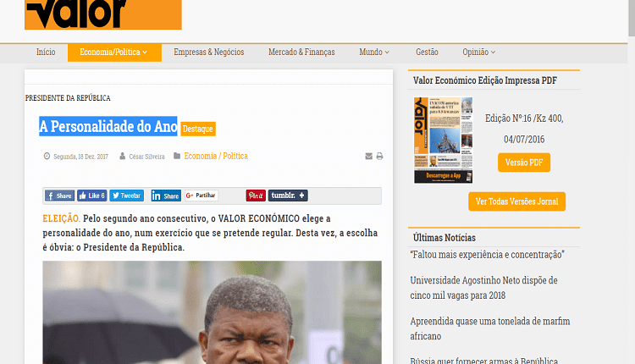Image resolution: width=635 pixels, height=364 pixels.
Task: Open author César Silveira link
Action: point(146,157)
